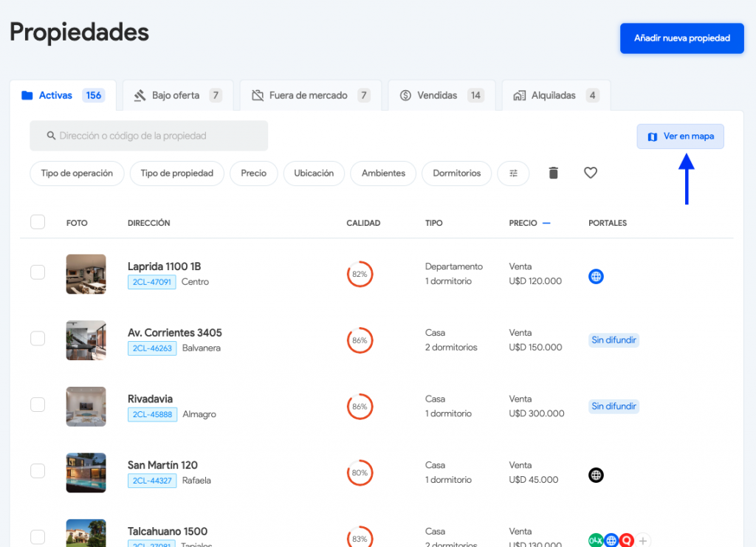Click the 83% quality ring for Talcahuano 1500

pyautogui.click(x=360, y=537)
